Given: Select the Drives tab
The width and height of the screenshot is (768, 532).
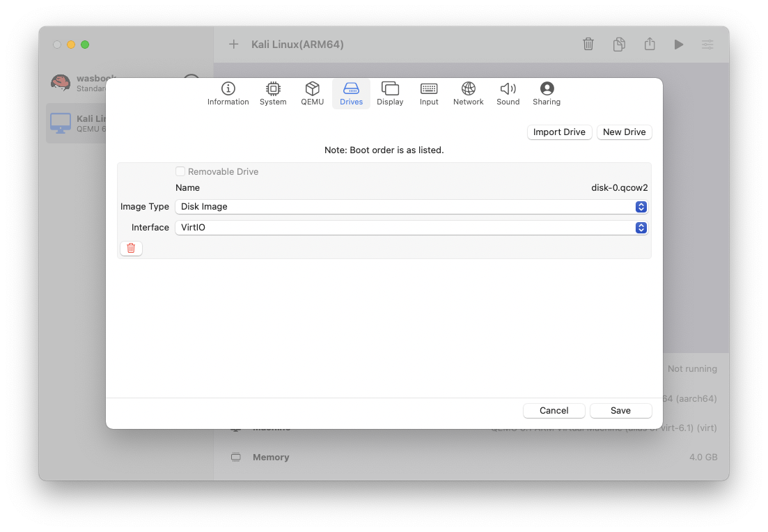Looking at the screenshot, I should (x=351, y=93).
